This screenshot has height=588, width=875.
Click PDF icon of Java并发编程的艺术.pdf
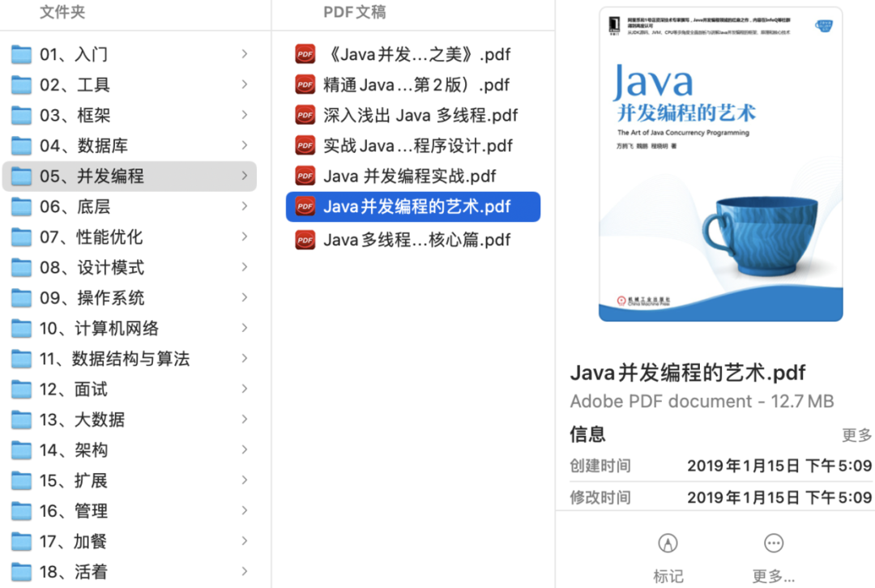305,207
